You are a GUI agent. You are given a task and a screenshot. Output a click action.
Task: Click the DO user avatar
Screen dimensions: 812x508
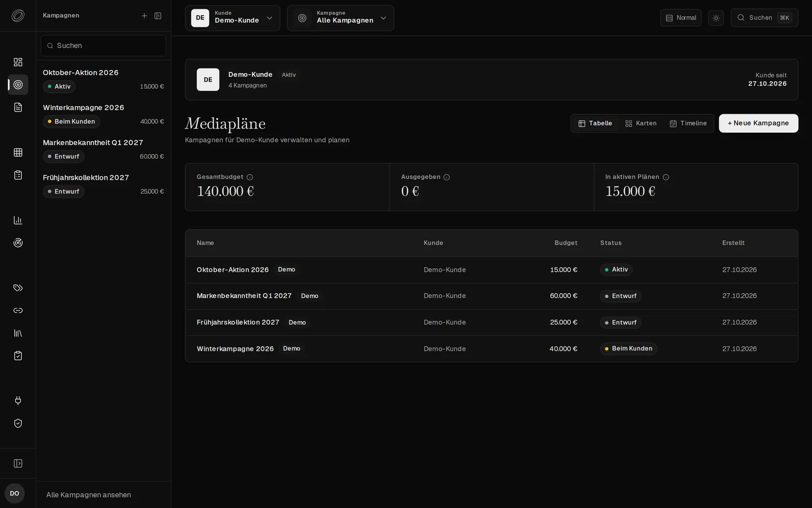click(15, 493)
